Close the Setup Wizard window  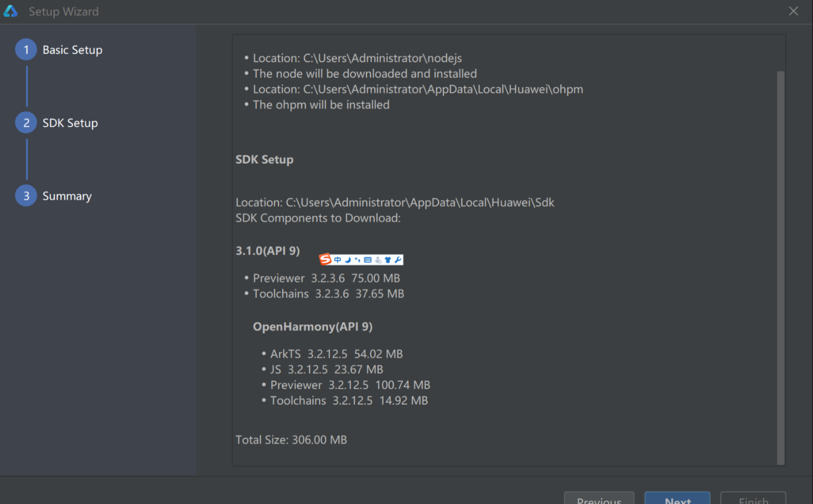tap(793, 11)
